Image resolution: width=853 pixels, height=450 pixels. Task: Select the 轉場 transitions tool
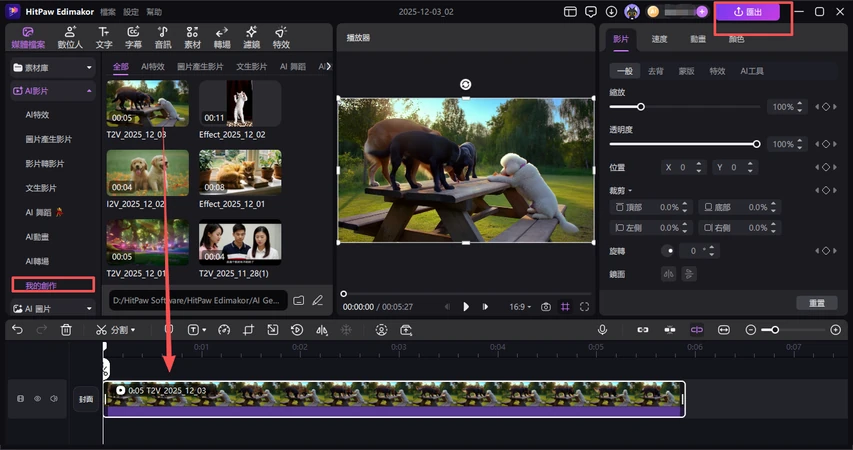tap(221, 38)
